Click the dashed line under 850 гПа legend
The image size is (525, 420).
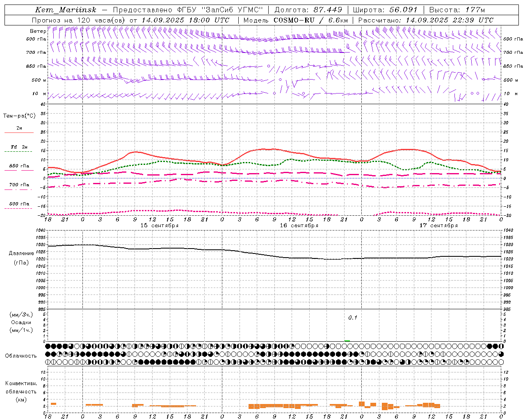(18, 171)
